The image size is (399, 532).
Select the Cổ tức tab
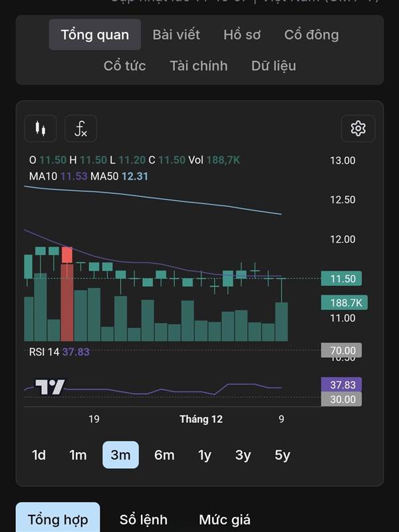click(124, 65)
